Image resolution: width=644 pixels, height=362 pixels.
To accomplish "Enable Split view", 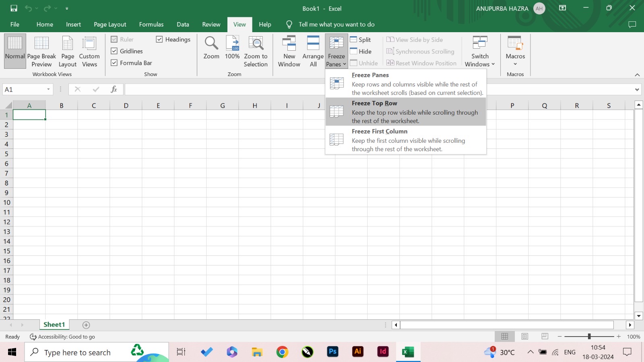I will point(361,39).
